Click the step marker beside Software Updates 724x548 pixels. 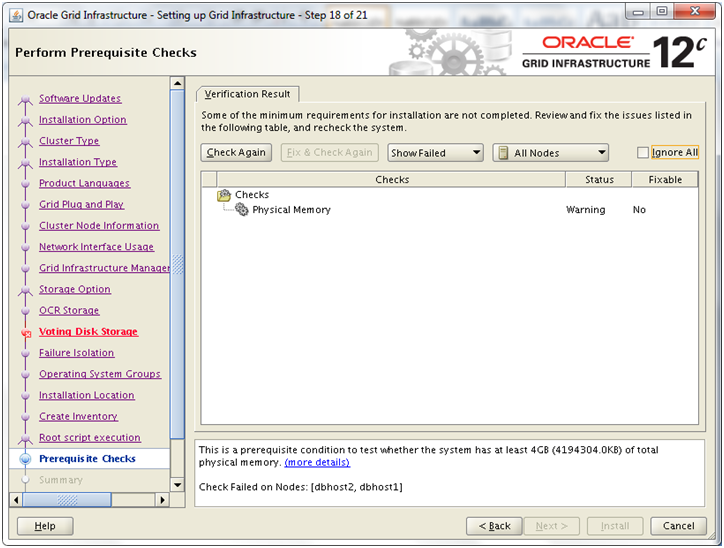point(25,99)
